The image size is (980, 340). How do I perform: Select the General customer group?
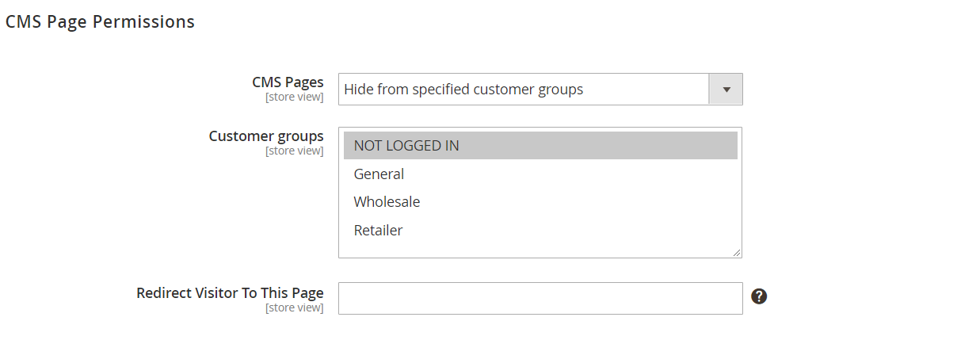[x=379, y=174]
